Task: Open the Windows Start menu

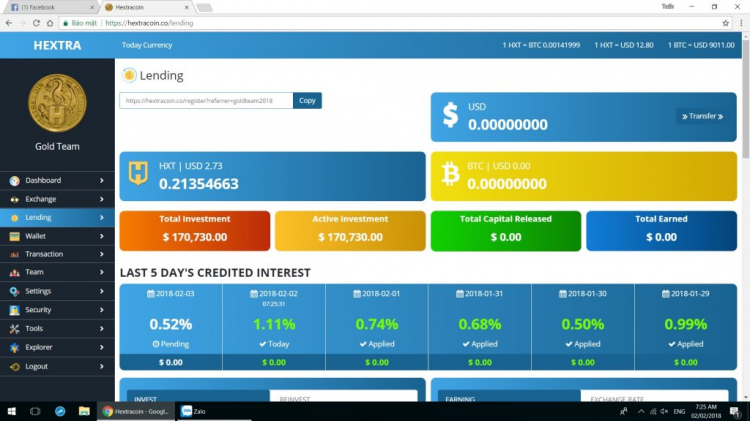Action: pyautogui.click(x=11, y=411)
